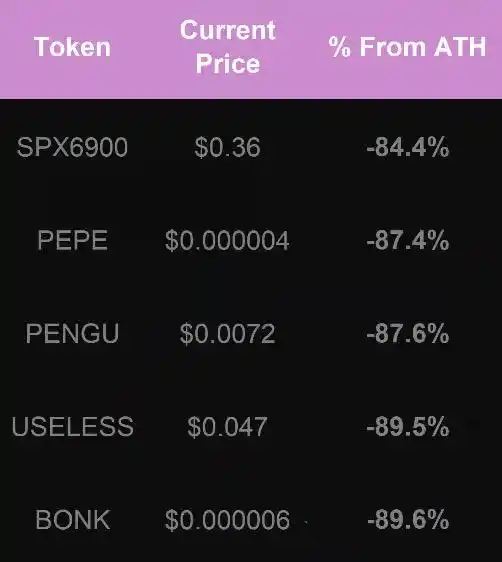Click the word Price in header
502x562 pixels.
228,64
